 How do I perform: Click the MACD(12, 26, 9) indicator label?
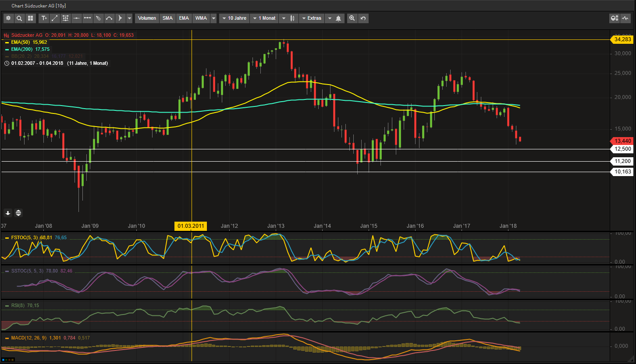(x=28, y=338)
